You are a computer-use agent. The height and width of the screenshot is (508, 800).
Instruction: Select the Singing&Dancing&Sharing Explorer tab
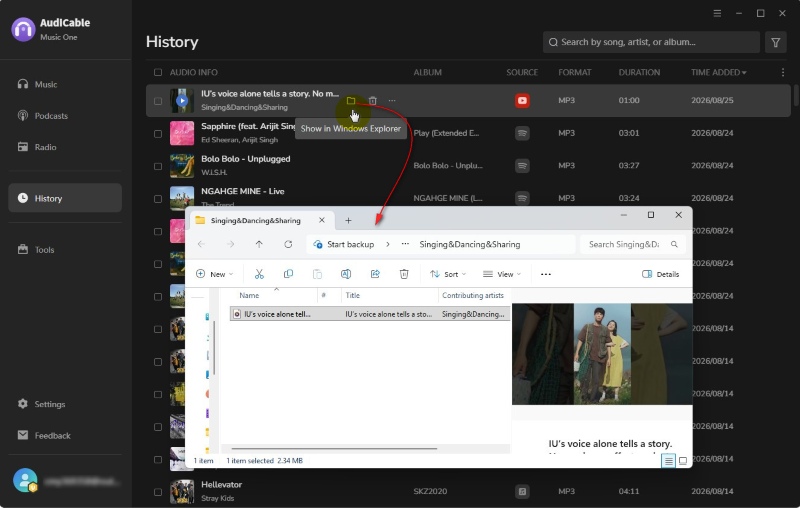click(262, 220)
